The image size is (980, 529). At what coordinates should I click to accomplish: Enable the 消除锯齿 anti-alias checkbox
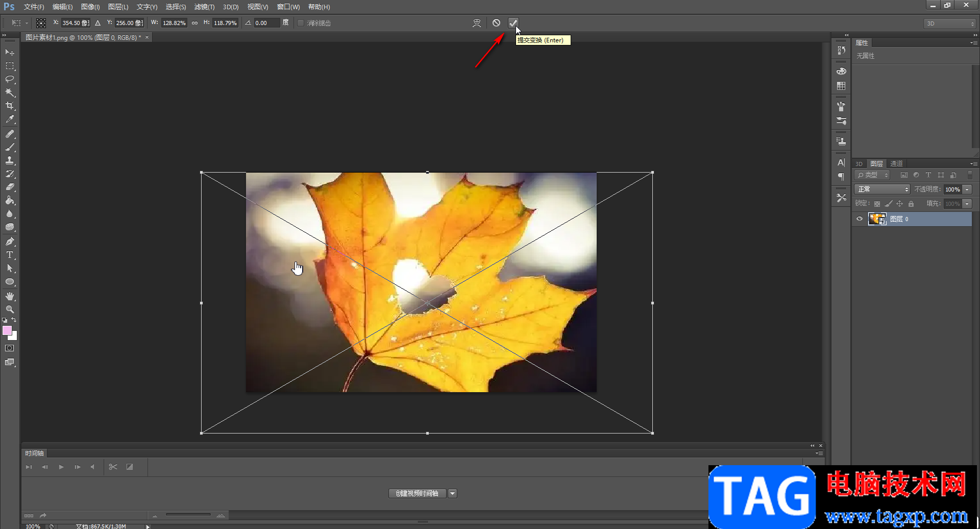(x=301, y=23)
